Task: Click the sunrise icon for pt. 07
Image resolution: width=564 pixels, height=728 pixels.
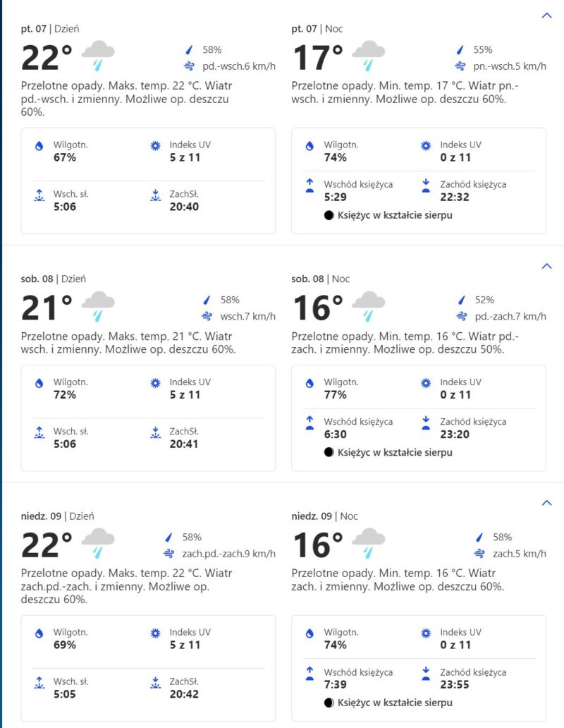Action: (x=39, y=195)
